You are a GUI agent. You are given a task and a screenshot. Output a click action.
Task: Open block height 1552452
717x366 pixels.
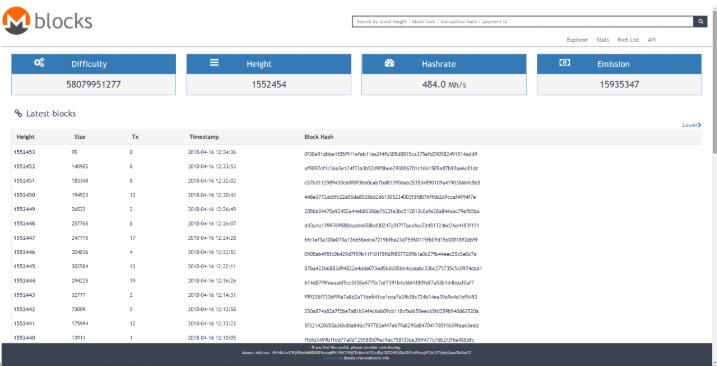tap(24, 167)
